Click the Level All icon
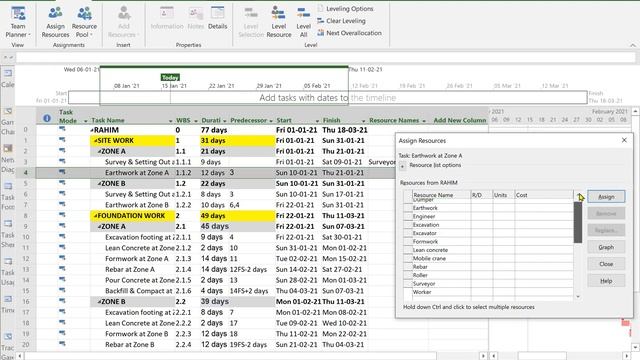 click(x=303, y=22)
